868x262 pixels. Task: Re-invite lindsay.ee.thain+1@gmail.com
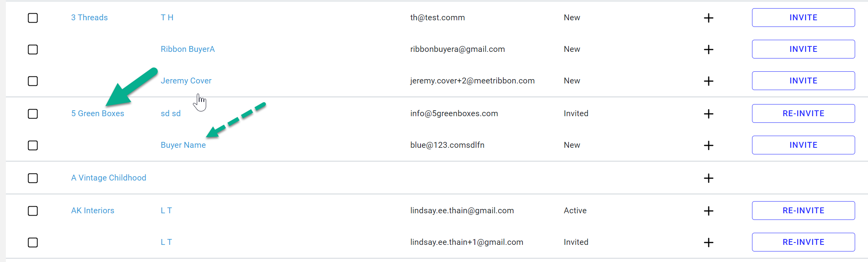tap(803, 242)
